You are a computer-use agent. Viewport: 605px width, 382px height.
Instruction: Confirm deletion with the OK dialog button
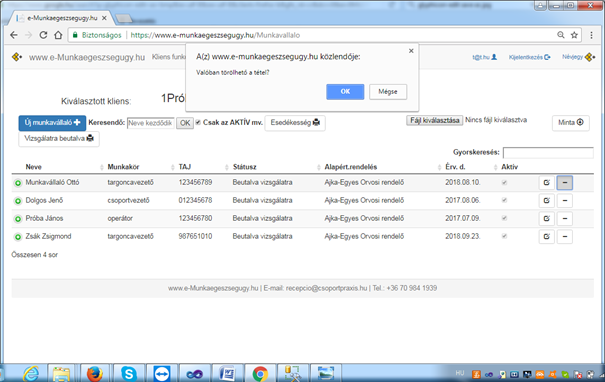click(x=345, y=92)
